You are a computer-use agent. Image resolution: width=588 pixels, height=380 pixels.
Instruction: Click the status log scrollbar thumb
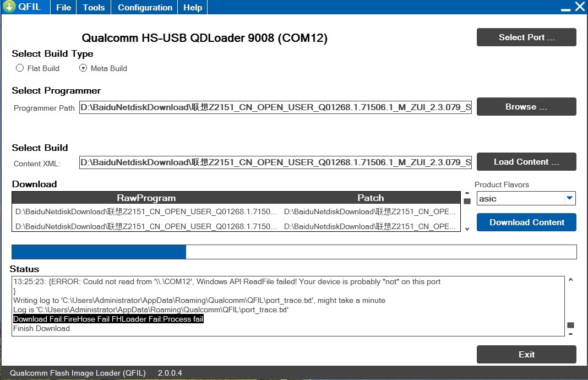coord(570,325)
